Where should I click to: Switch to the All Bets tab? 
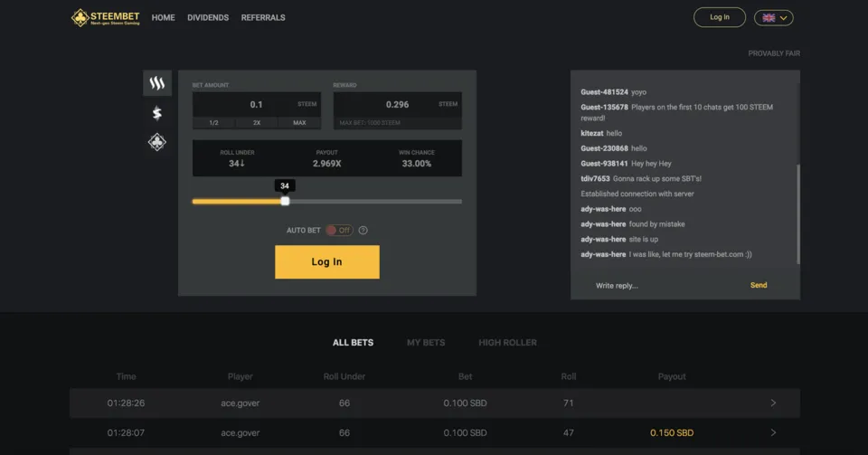354,343
